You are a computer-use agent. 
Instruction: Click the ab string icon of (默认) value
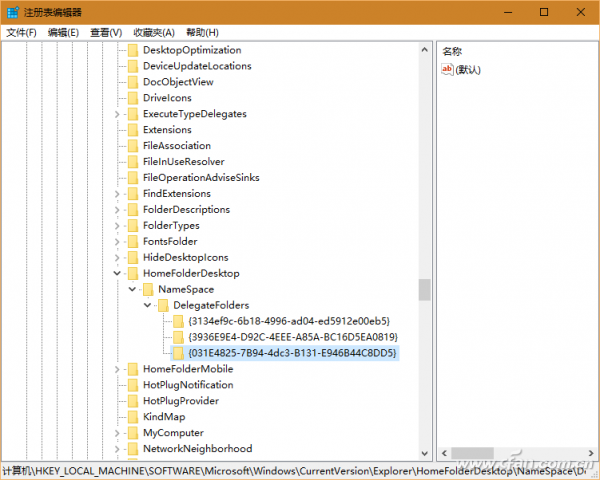point(447,69)
